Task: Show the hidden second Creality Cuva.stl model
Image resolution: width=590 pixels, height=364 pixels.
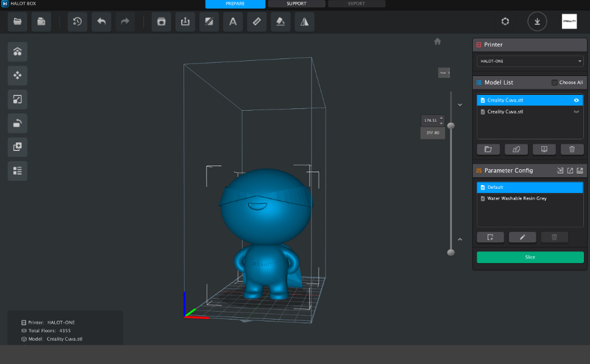Action: click(576, 111)
